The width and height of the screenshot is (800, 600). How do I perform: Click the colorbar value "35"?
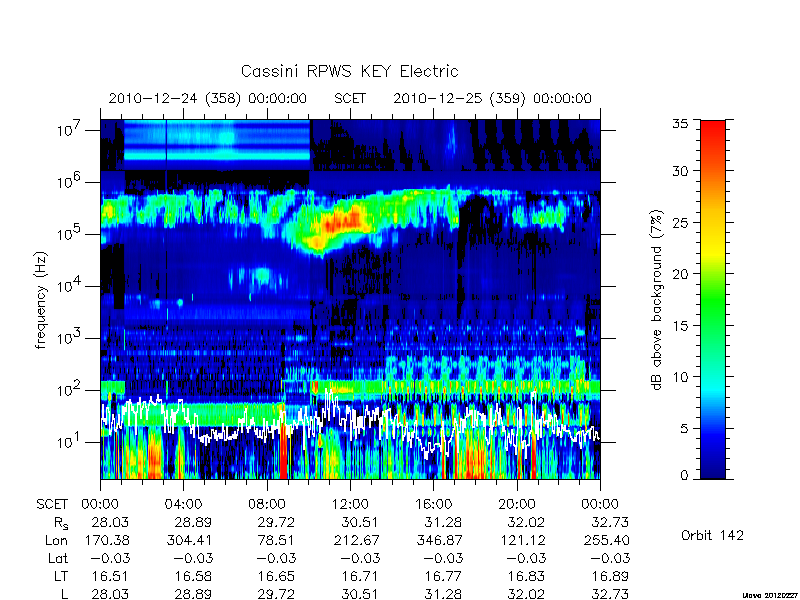click(x=680, y=123)
